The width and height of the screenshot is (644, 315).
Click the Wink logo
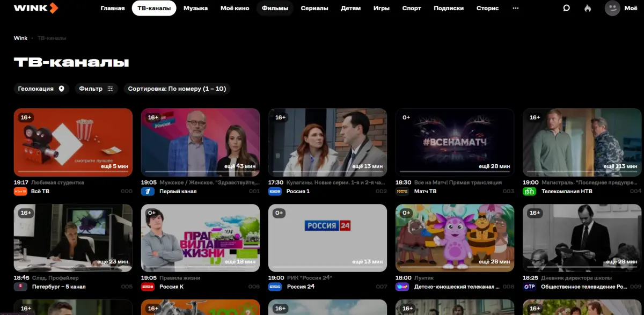[36, 8]
